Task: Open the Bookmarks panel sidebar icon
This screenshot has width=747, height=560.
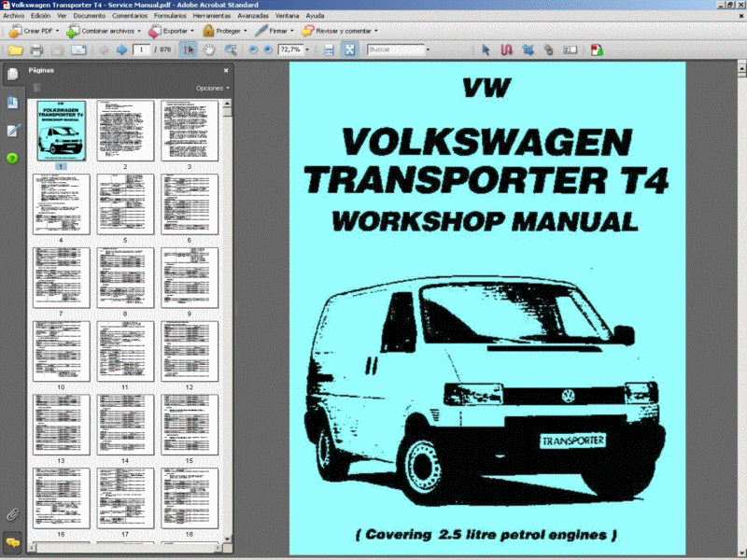Action: point(13,103)
